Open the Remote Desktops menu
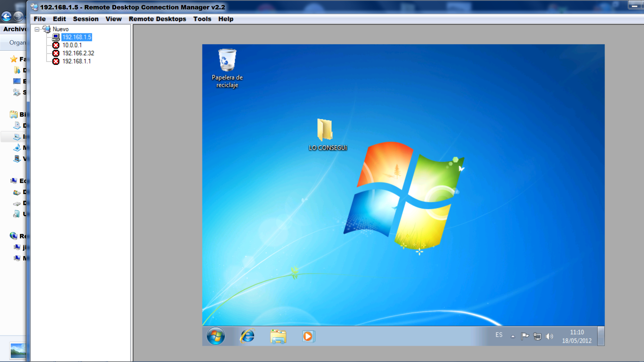This screenshot has width=644, height=362. pos(157,19)
